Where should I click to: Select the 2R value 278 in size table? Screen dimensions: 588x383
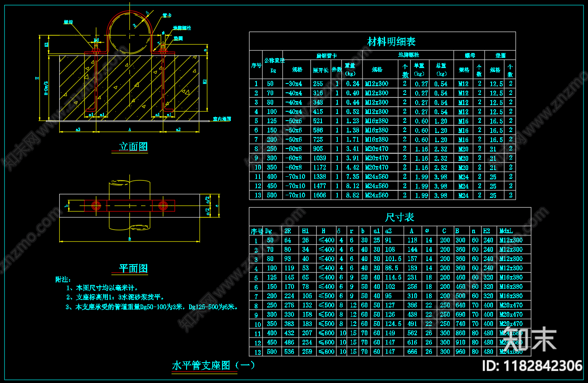pyautogui.click(x=289, y=305)
